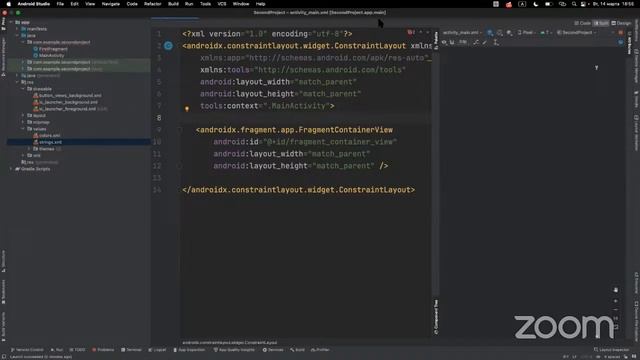Expand the layout folder
This screenshot has height=360, width=640.
pyautogui.click(x=23, y=116)
